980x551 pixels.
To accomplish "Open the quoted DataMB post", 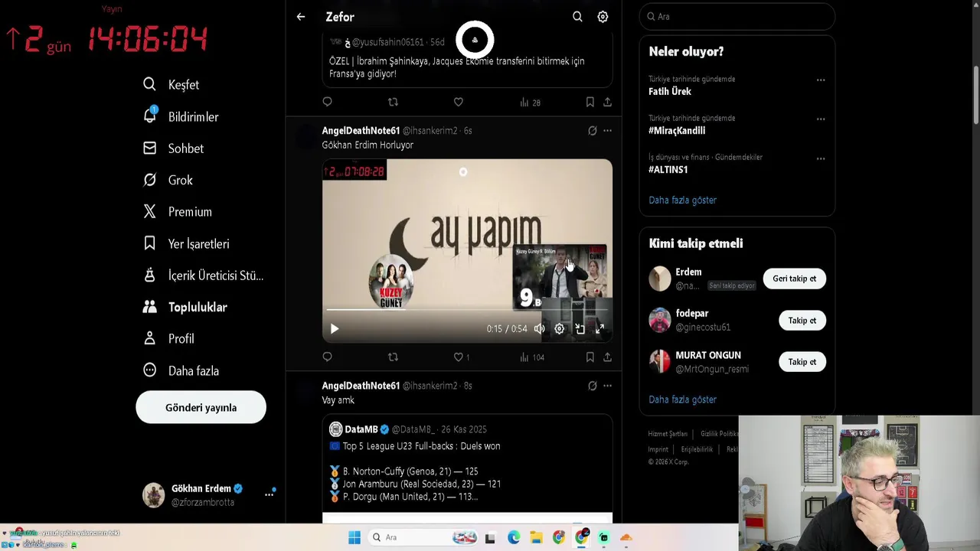I will coord(467,467).
